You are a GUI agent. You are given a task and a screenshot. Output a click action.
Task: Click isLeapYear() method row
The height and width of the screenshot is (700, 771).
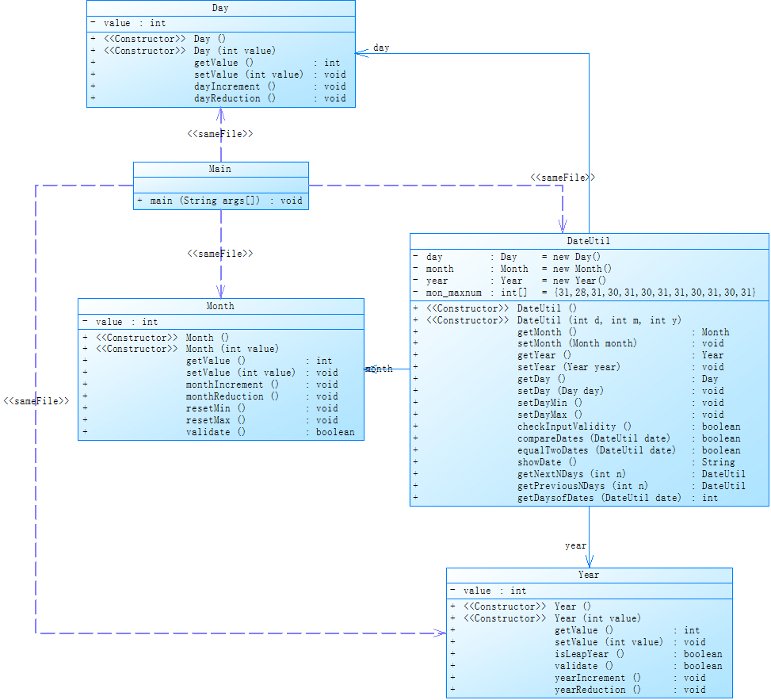[x=586, y=654]
